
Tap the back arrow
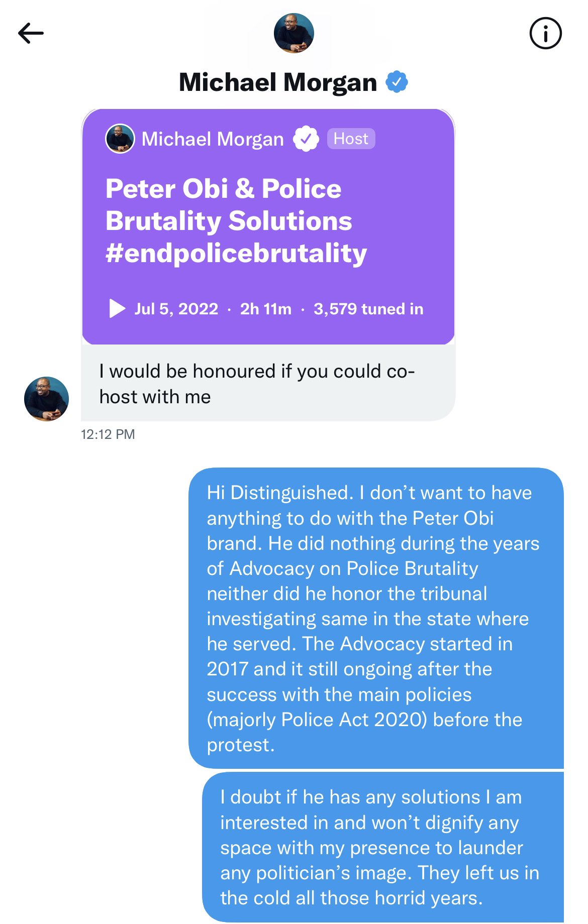tap(31, 34)
